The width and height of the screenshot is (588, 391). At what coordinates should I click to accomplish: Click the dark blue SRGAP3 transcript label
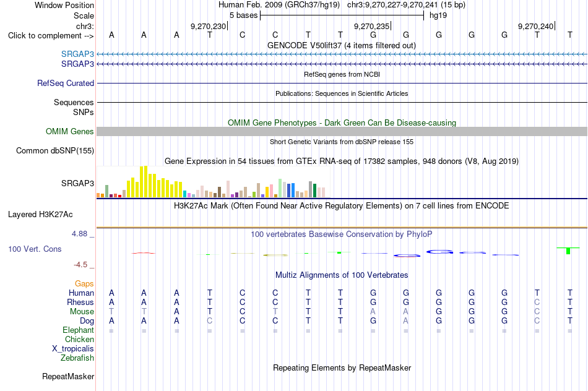coord(77,64)
